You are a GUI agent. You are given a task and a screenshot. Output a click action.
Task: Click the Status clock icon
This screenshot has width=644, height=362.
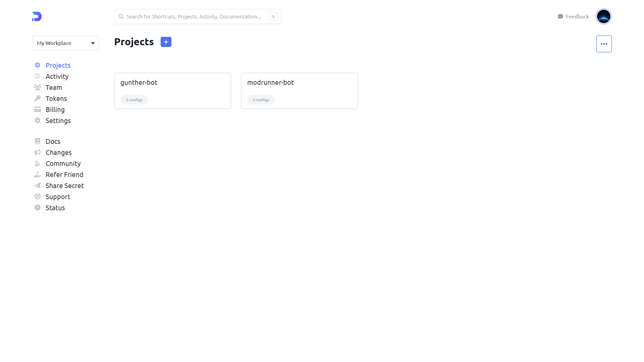[x=37, y=207]
